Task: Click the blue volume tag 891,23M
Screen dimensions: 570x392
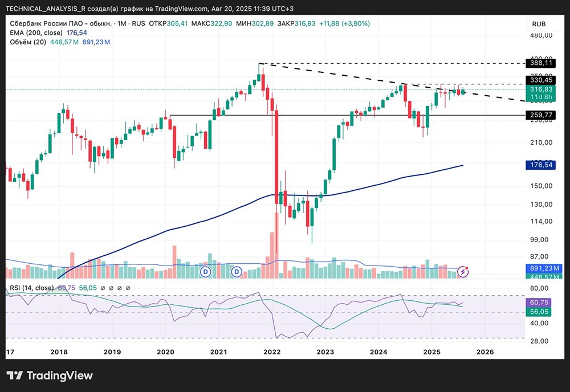Action: point(544,268)
